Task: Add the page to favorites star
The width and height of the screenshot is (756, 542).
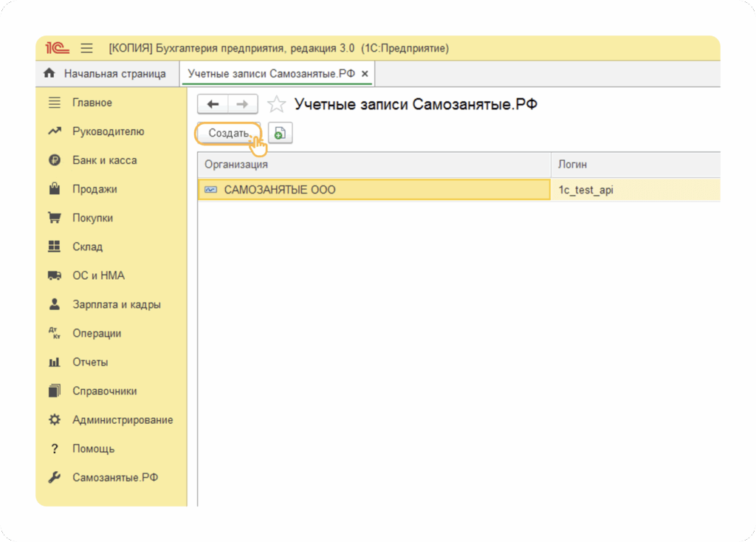Action: point(276,104)
